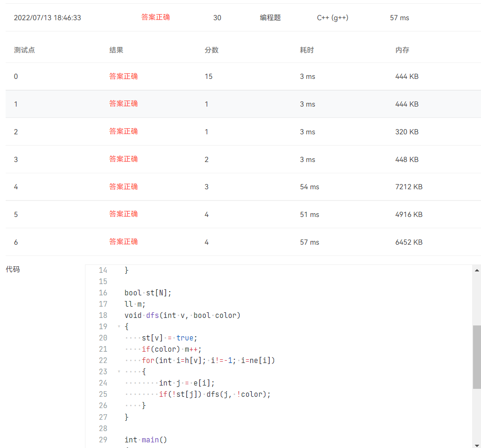The height and width of the screenshot is (448, 481).
Task: Collapse code fold arrow at line 19
Action: 119,326
